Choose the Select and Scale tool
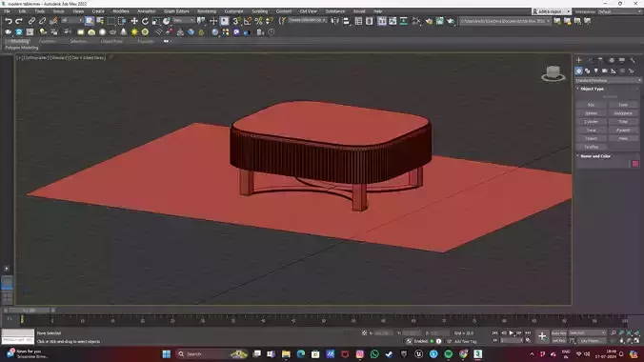The width and height of the screenshot is (644, 362). pyautogui.click(x=155, y=21)
